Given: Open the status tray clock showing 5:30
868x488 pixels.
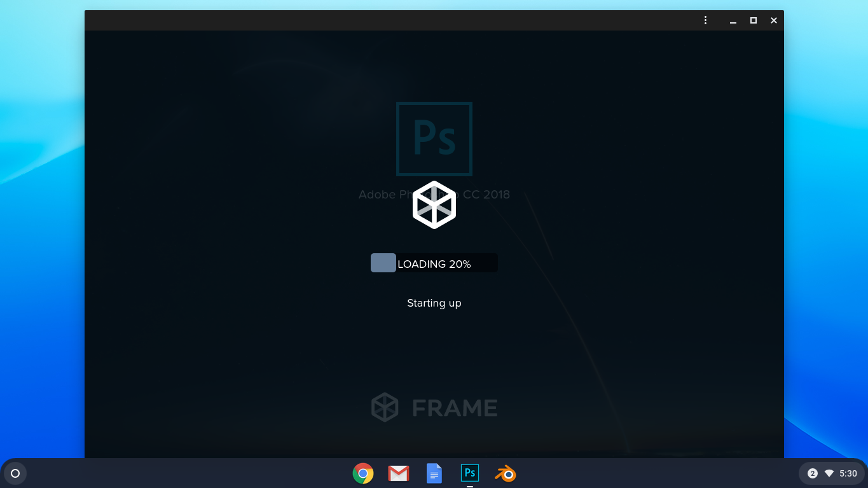Looking at the screenshot, I should click(848, 473).
